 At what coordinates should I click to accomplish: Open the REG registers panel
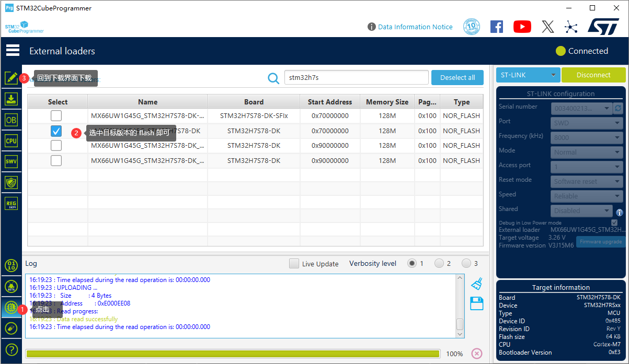coord(11,203)
